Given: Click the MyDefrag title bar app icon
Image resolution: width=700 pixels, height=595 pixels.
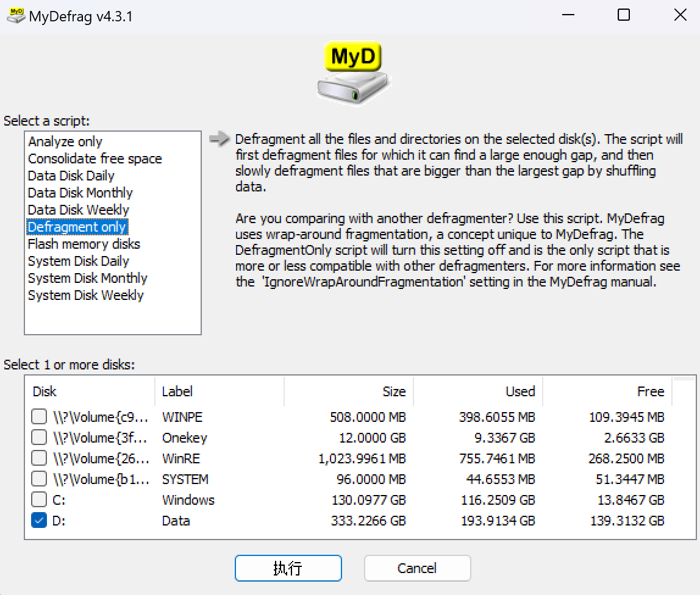Looking at the screenshot, I should pos(16,16).
